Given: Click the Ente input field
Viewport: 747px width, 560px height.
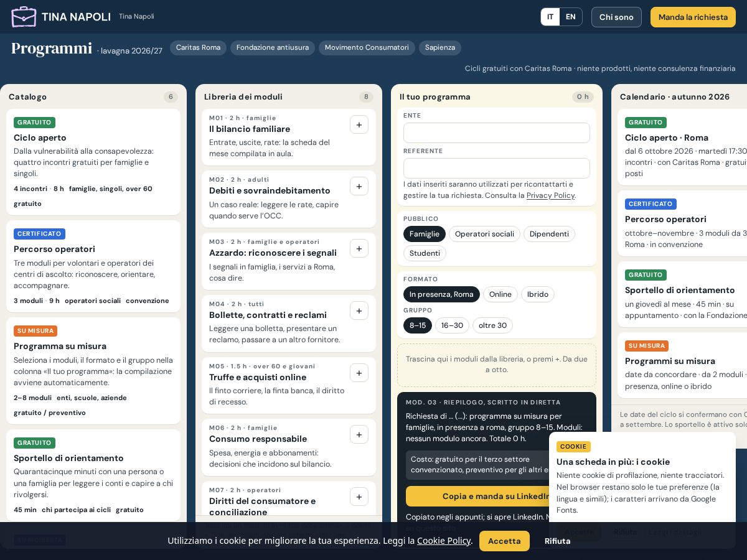Looking at the screenshot, I should click(x=497, y=133).
